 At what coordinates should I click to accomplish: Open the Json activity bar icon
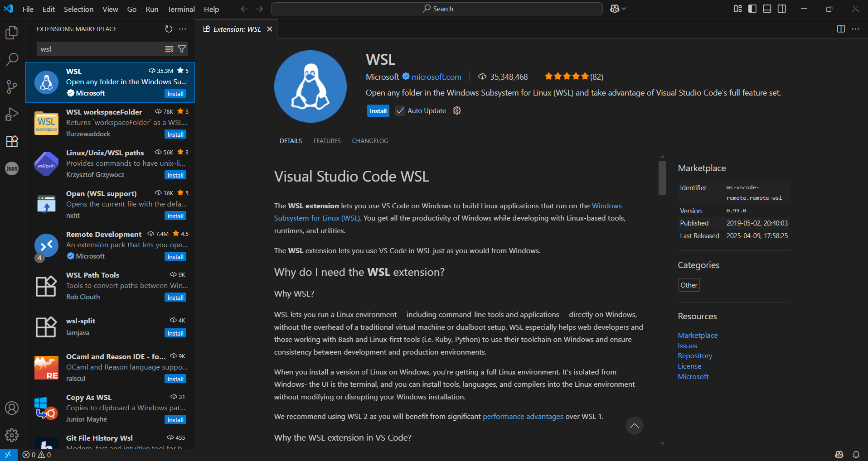[x=12, y=168]
